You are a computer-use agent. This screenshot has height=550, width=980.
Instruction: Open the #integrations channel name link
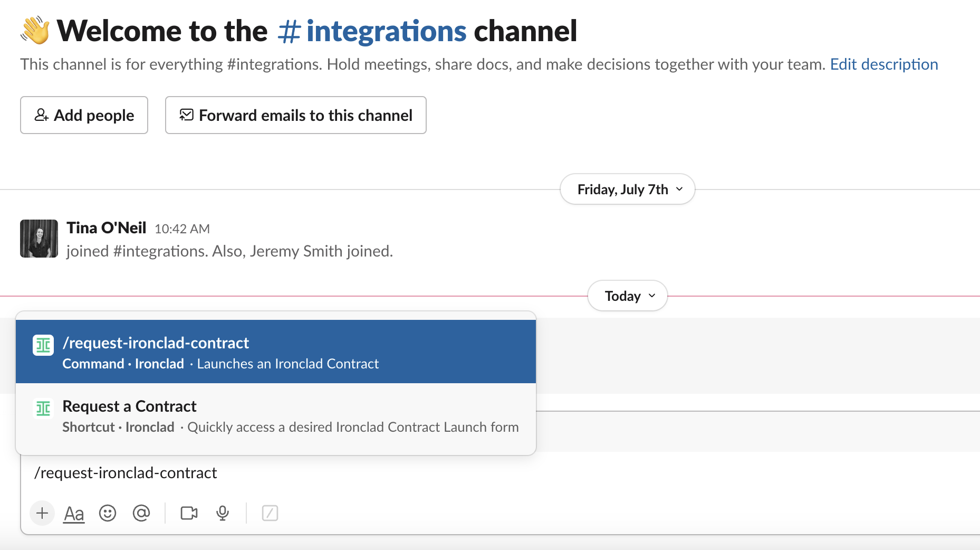point(372,31)
